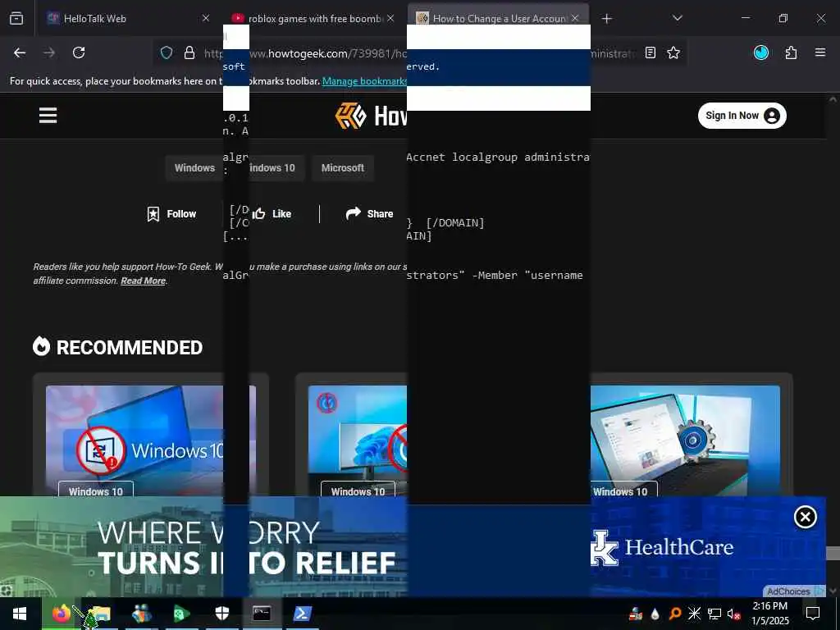This screenshot has height=630, width=840.
Task: Share the article using Share button
Action: pyautogui.click(x=369, y=214)
